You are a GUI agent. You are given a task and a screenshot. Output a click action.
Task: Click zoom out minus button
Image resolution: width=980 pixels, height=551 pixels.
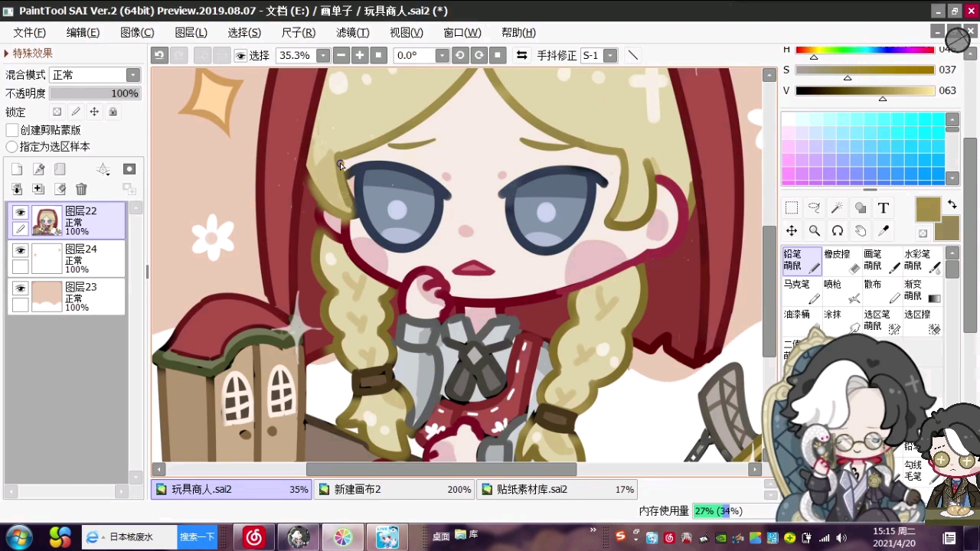[x=341, y=55]
